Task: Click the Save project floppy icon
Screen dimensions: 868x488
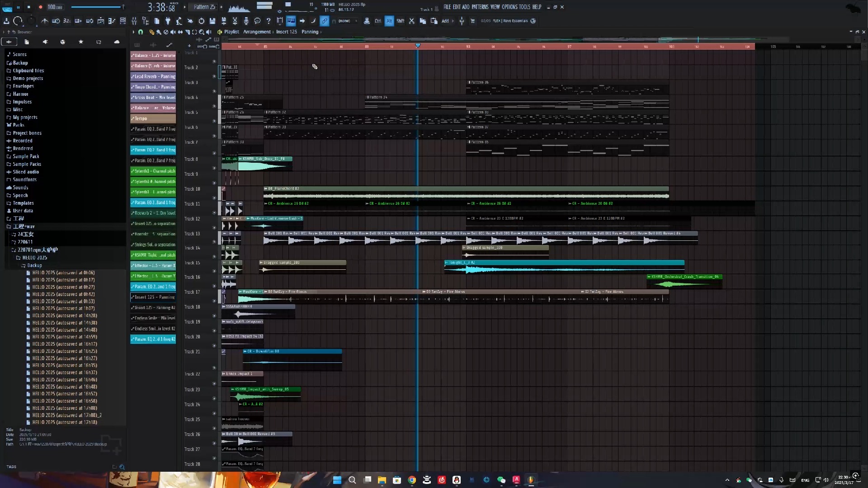Action: [212, 21]
